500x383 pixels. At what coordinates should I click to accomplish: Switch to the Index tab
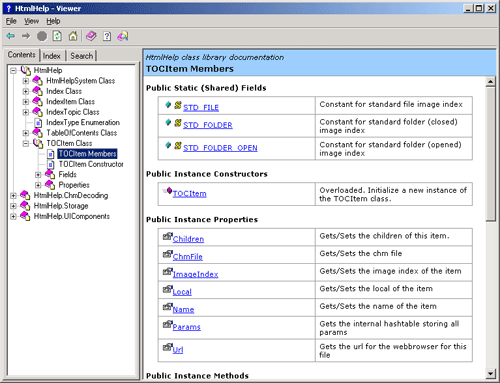click(x=52, y=56)
